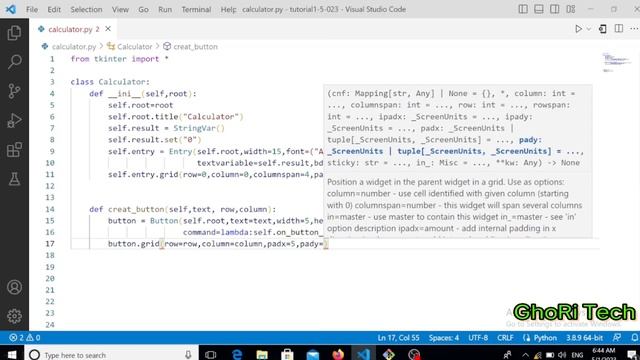Click the 'class Calculator:' code line
Screen dimensions: 640x360
(110, 82)
